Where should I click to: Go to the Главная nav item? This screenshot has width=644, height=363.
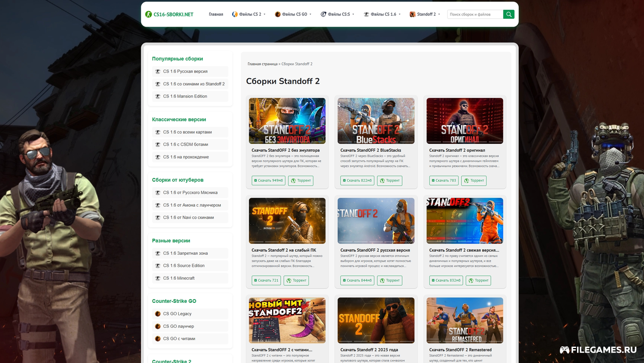[x=216, y=14]
